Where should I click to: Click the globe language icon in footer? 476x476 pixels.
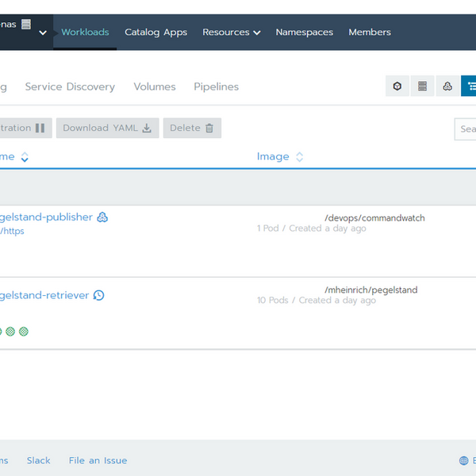coord(464,461)
